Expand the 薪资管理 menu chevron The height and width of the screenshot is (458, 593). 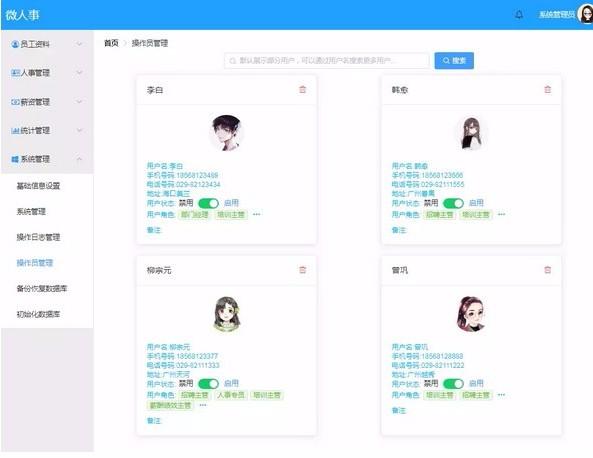tap(79, 101)
